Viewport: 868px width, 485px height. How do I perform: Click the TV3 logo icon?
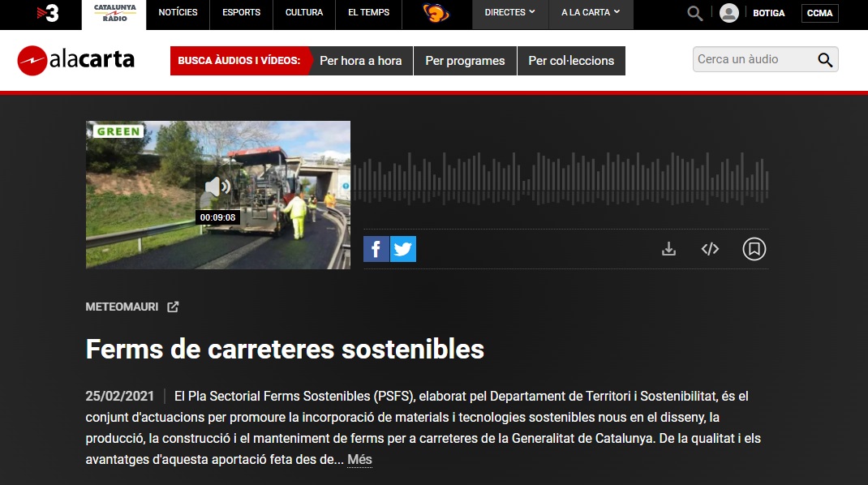click(x=48, y=13)
